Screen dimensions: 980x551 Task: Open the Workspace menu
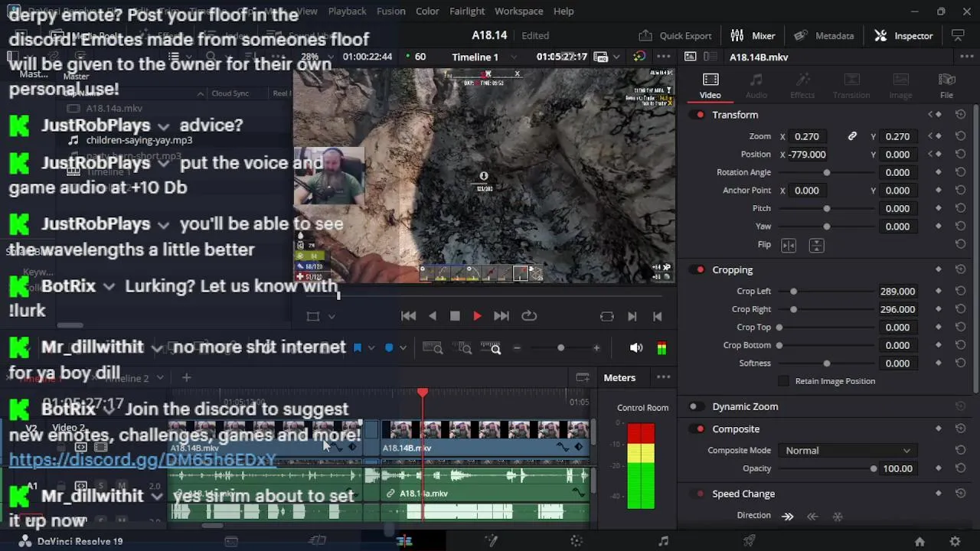click(518, 11)
